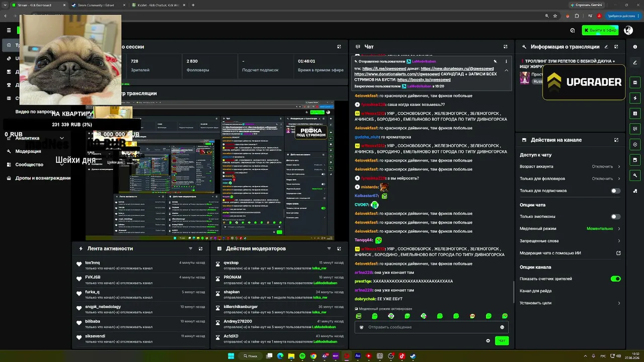Expand the Действия на канале panel to fullscreen
This screenshot has height=362, width=644.
coord(616,140)
